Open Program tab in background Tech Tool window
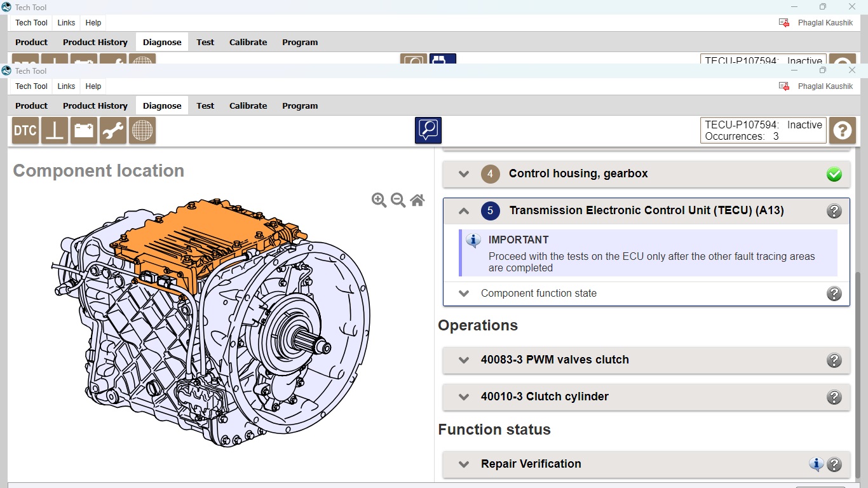The width and height of the screenshot is (868, 488). point(300,42)
